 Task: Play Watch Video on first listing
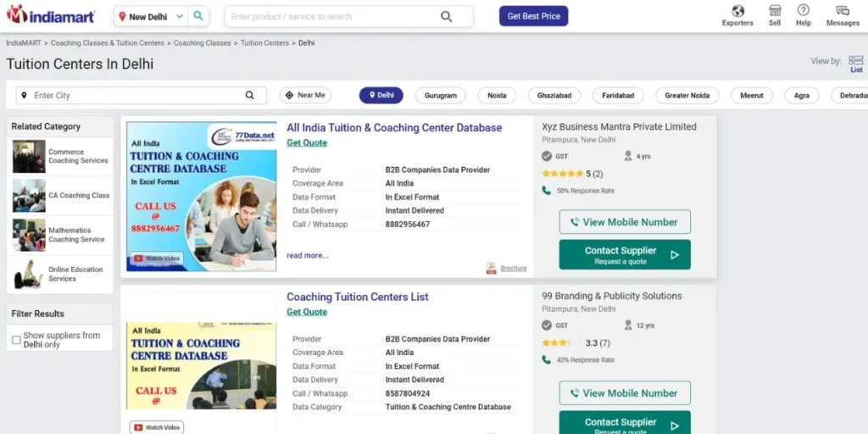tap(156, 259)
